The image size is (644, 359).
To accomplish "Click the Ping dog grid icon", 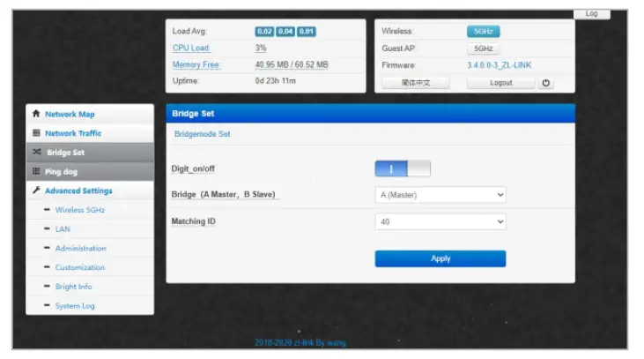I will pyautogui.click(x=36, y=171).
